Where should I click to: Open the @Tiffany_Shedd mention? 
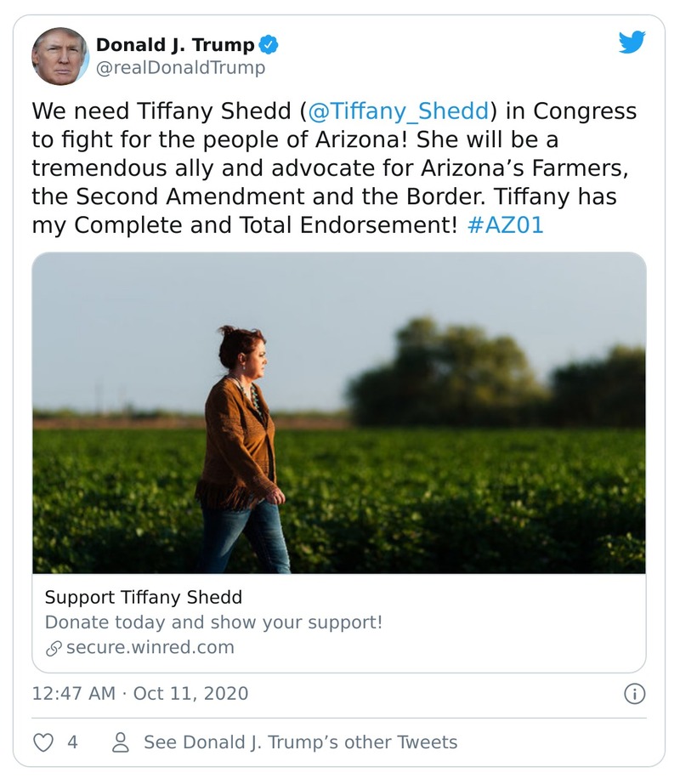click(x=398, y=111)
